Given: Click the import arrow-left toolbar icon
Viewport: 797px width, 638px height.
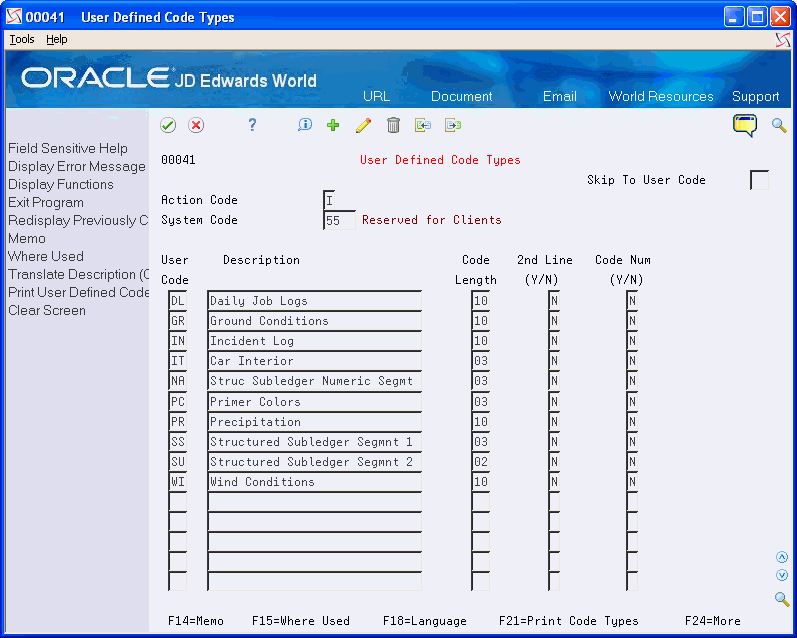Looking at the screenshot, I should 422,125.
